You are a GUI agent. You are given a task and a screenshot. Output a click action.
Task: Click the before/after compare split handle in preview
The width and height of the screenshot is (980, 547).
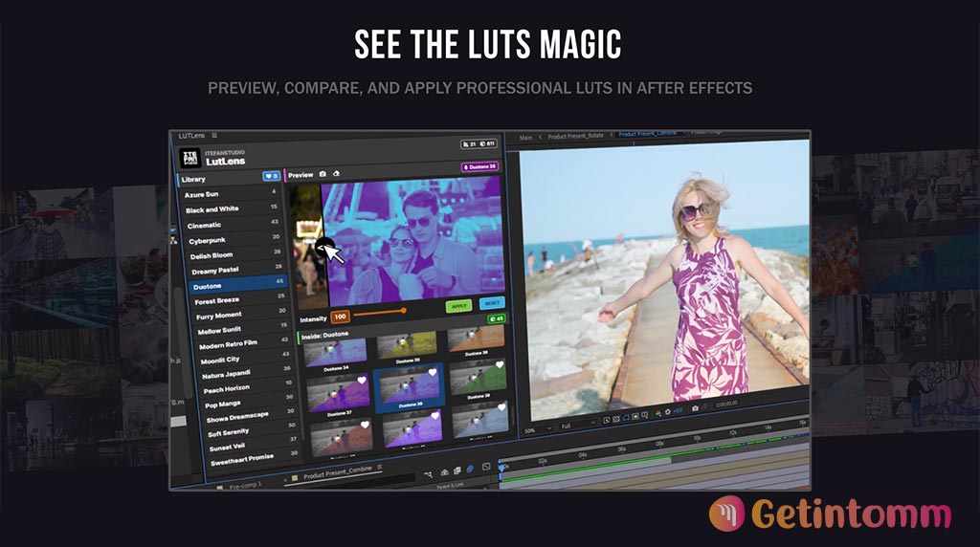tap(323, 248)
